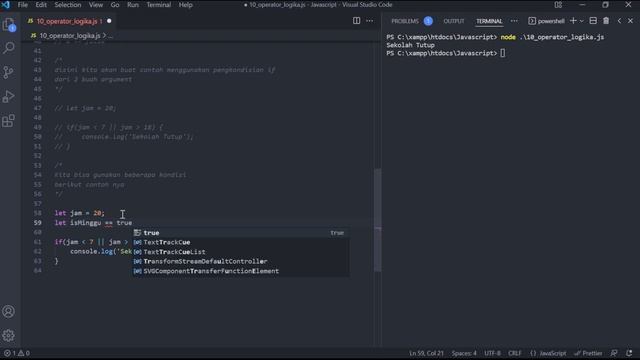The height and width of the screenshot is (360, 640).
Task: Create a new terminal with plus icon
Action: (573, 21)
